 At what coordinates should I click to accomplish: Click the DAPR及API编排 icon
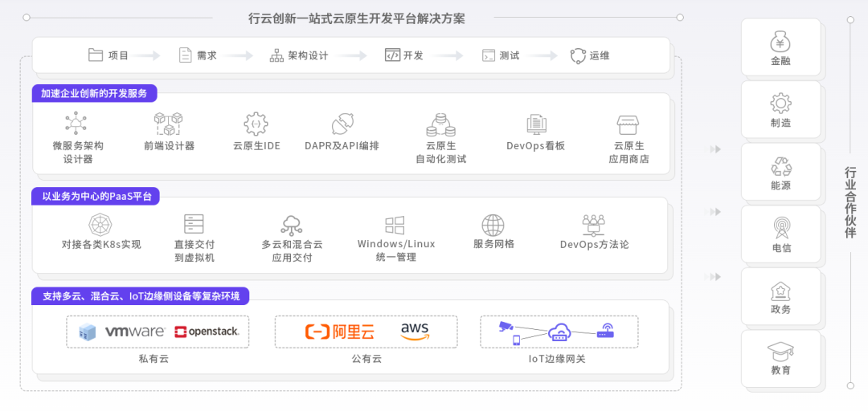point(342,124)
